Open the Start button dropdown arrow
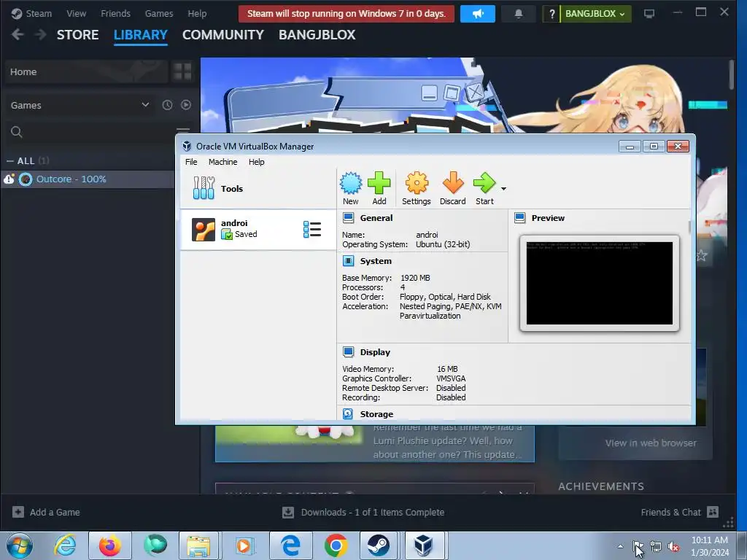 point(503,189)
